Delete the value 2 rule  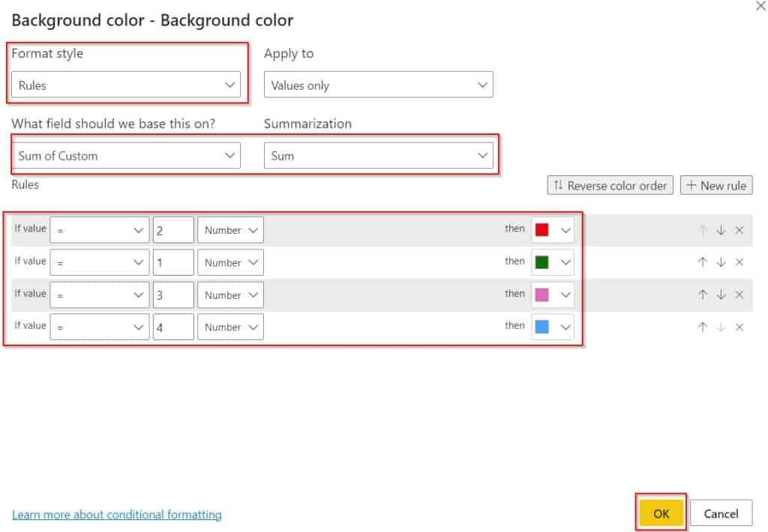click(739, 230)
